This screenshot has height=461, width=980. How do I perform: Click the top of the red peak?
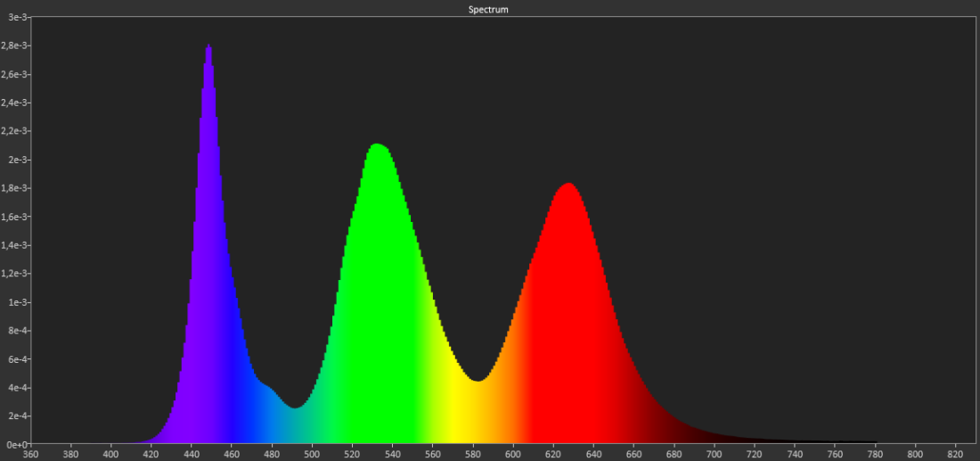coord(567,186)
